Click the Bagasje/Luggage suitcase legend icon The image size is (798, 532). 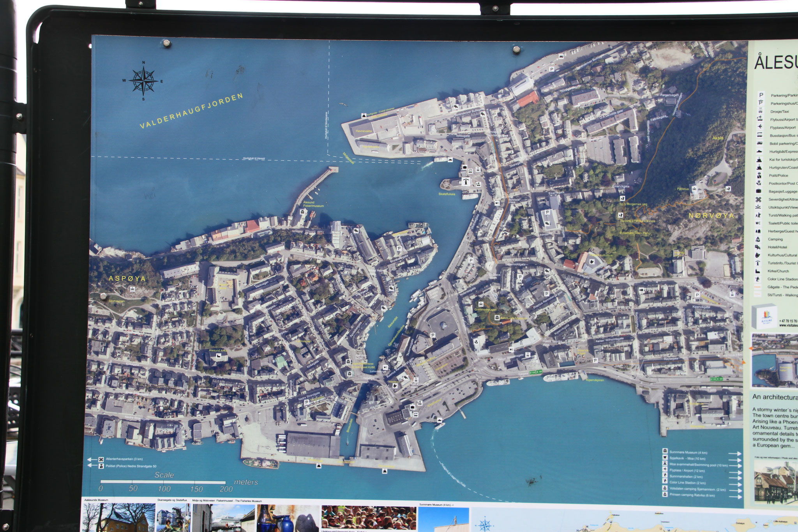click(x=759, y=191)
